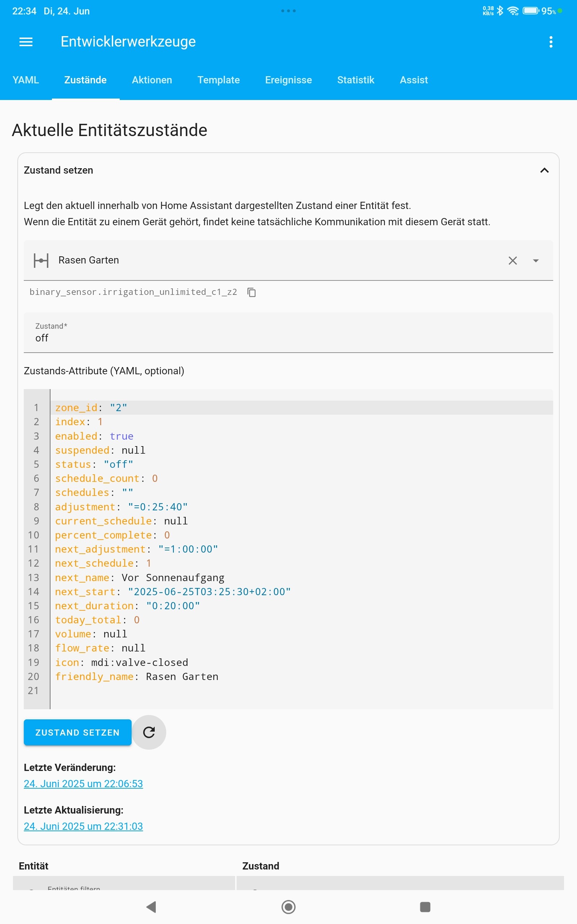Tap the Android home circle button
Image resolution: width=577 pixels, height=924 pixels.
(288, 907)
